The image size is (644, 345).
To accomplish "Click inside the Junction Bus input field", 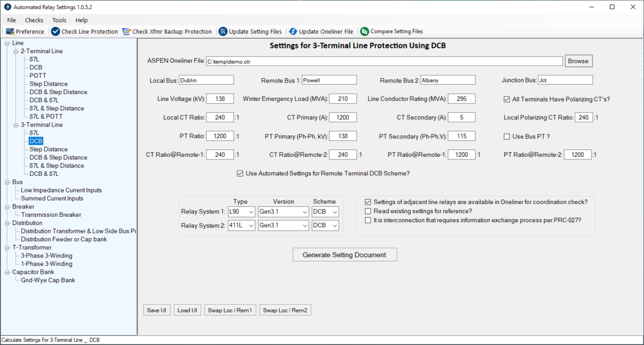I will click(565, 79).
